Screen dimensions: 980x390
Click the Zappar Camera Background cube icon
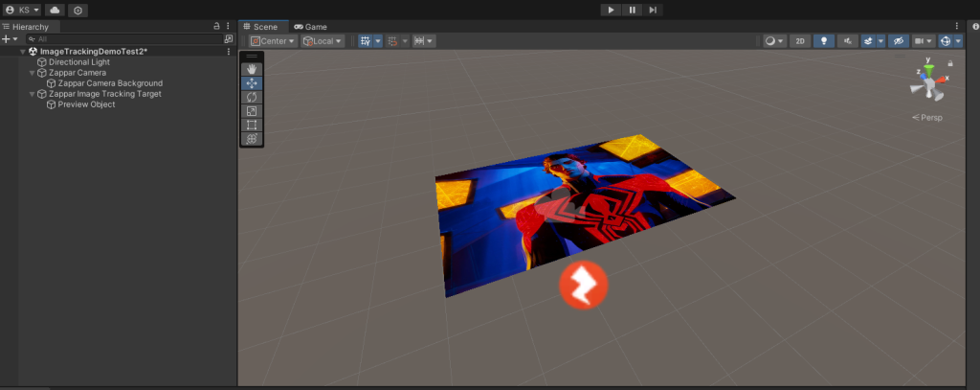click(x=52, y=83)
